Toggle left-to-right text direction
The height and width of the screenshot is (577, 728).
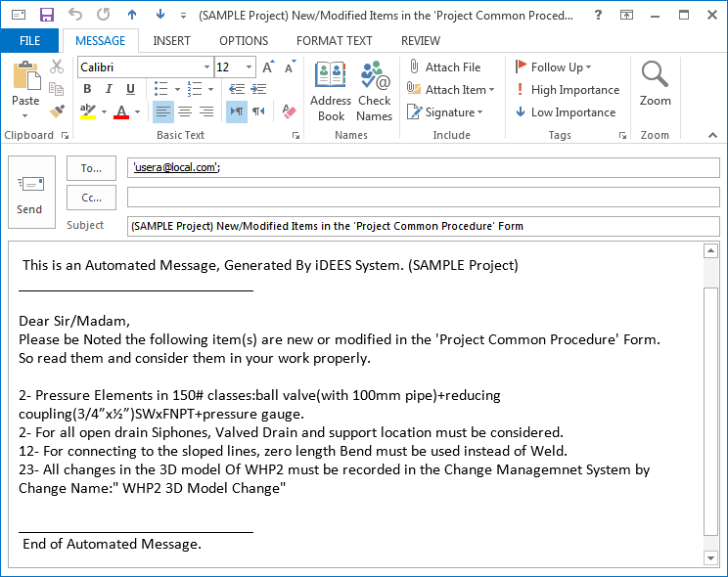pyautogui.click(x=237, y=111)
